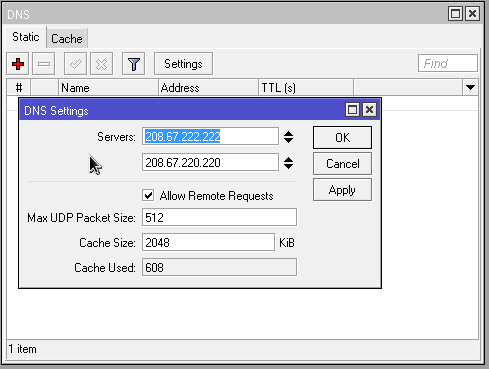Add a new static DNS entry with the red plus
The width and height of the screenshot is (489, 369).
[x=18, y=64]
